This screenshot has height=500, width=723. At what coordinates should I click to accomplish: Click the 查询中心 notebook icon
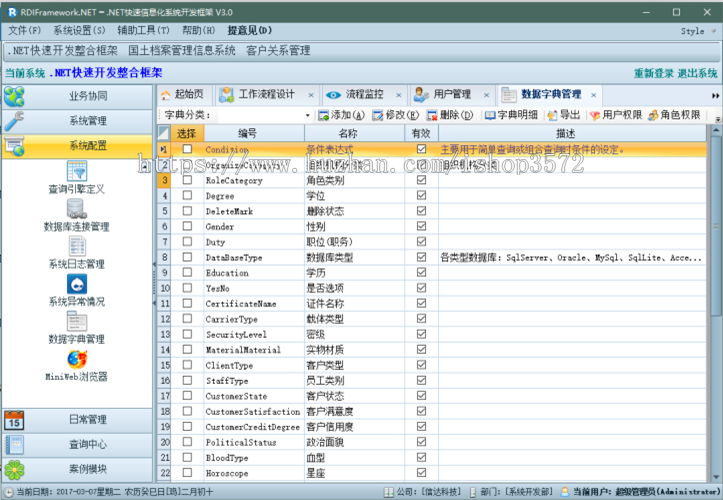pyautogui.click(x=14, y=445)
